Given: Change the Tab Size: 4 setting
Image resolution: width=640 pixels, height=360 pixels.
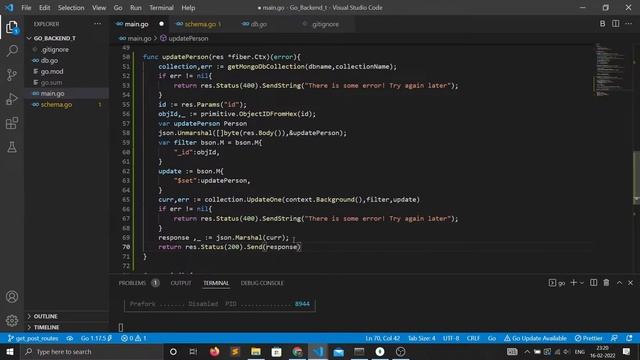Looking at the screenshot, I should tap(422, 338).
